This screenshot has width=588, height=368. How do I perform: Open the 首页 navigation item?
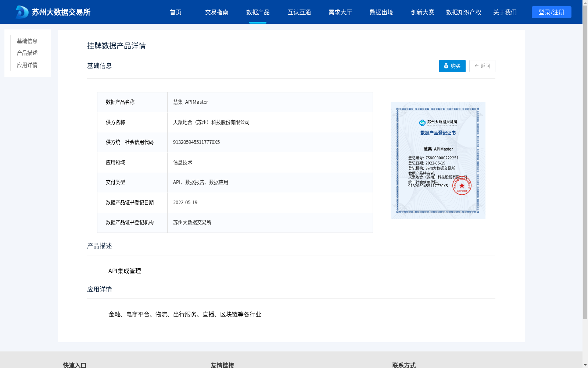tap(176, 12)
